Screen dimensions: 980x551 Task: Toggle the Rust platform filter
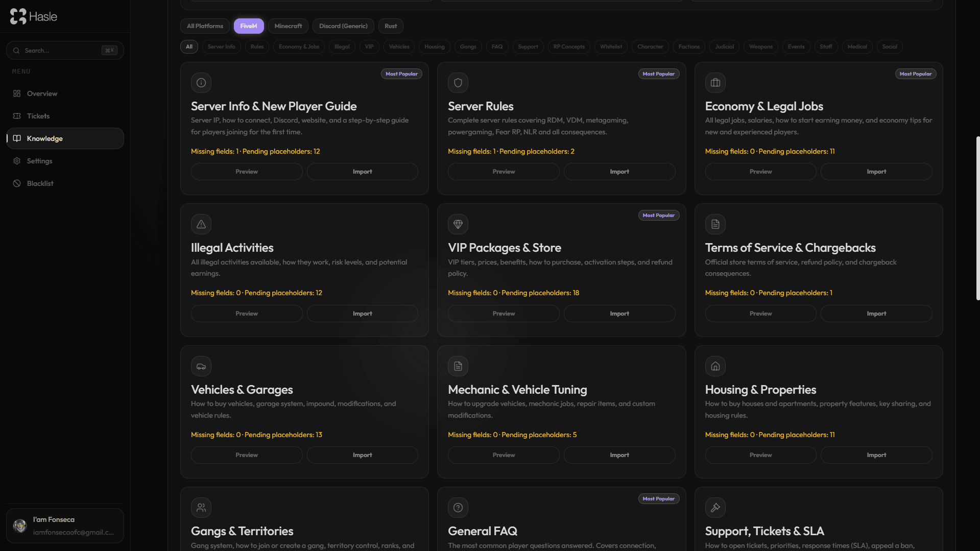[390, 26]
